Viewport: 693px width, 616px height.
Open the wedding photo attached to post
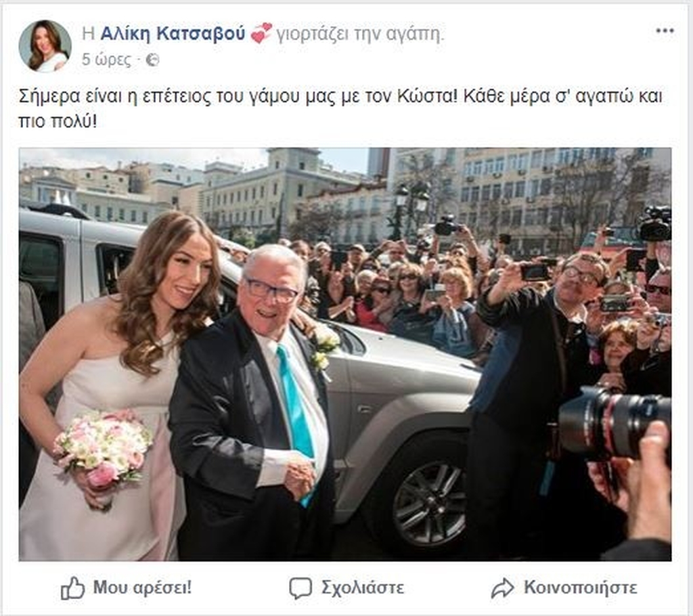344,354
